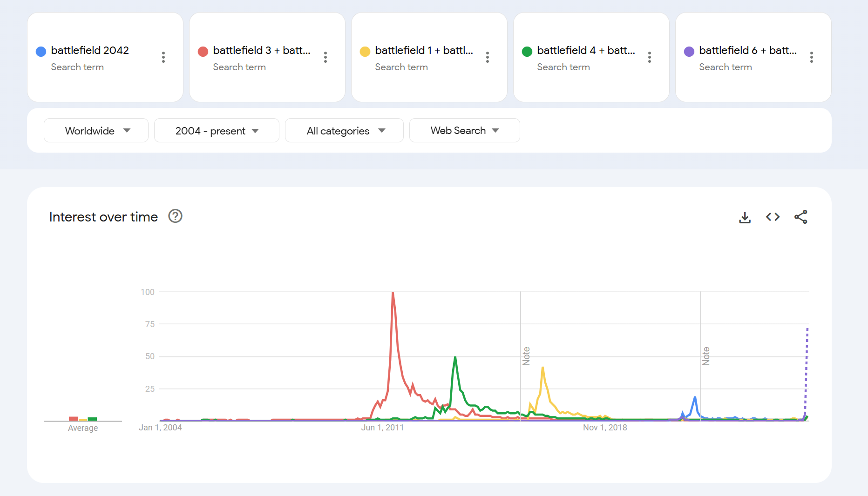
Task: Open the Web Search type dropdown
Action: (464, 131)
